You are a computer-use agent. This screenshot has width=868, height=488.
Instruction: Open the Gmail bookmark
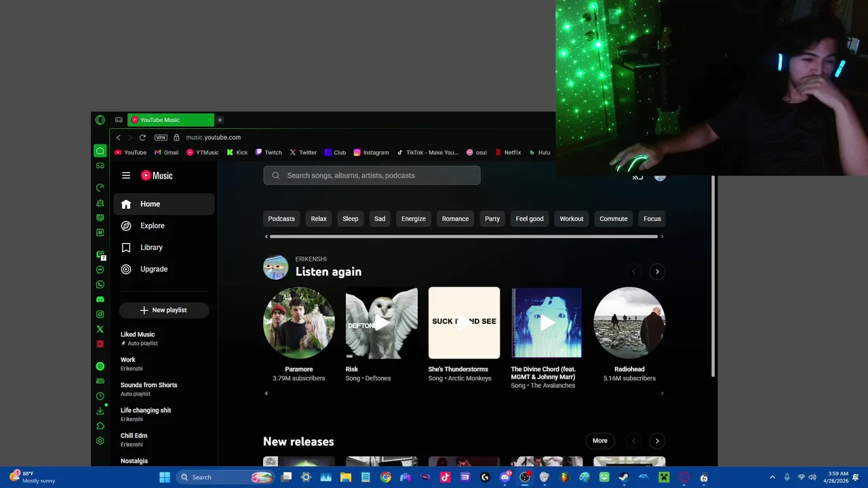tap(167, 152)
